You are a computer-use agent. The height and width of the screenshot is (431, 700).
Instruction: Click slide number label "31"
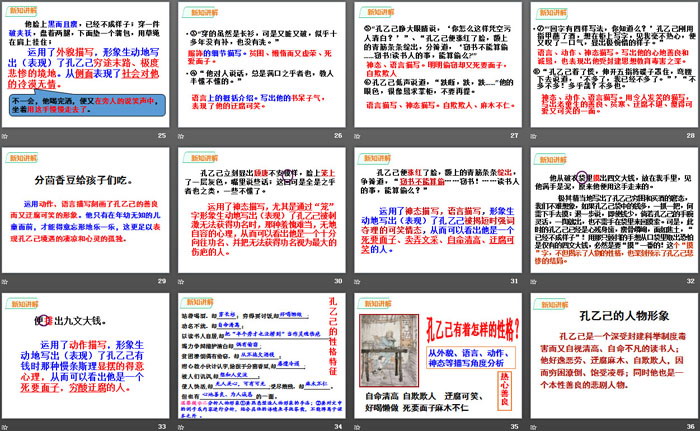pos(514,281)
